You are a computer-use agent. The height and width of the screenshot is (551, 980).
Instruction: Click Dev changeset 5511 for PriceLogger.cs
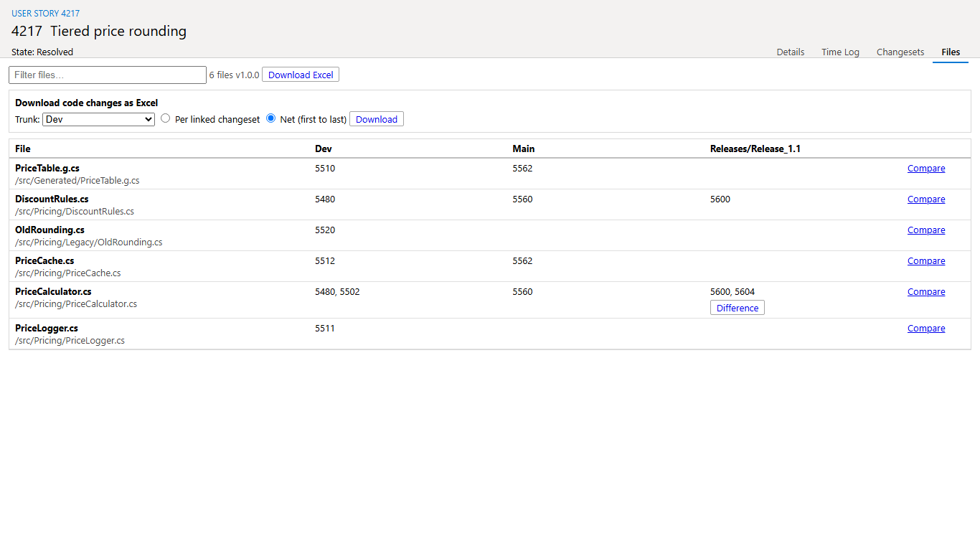click(x=325, y=329)
